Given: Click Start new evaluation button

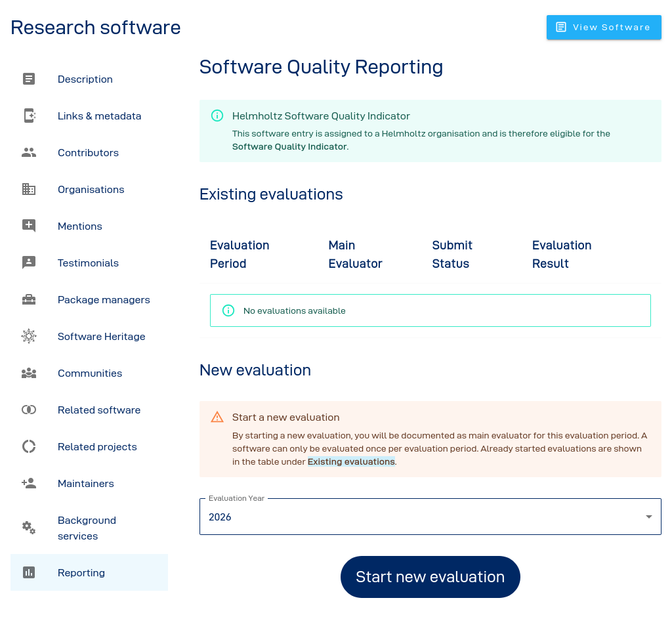Looking at the screenshot, I should [x=430, y=577].
